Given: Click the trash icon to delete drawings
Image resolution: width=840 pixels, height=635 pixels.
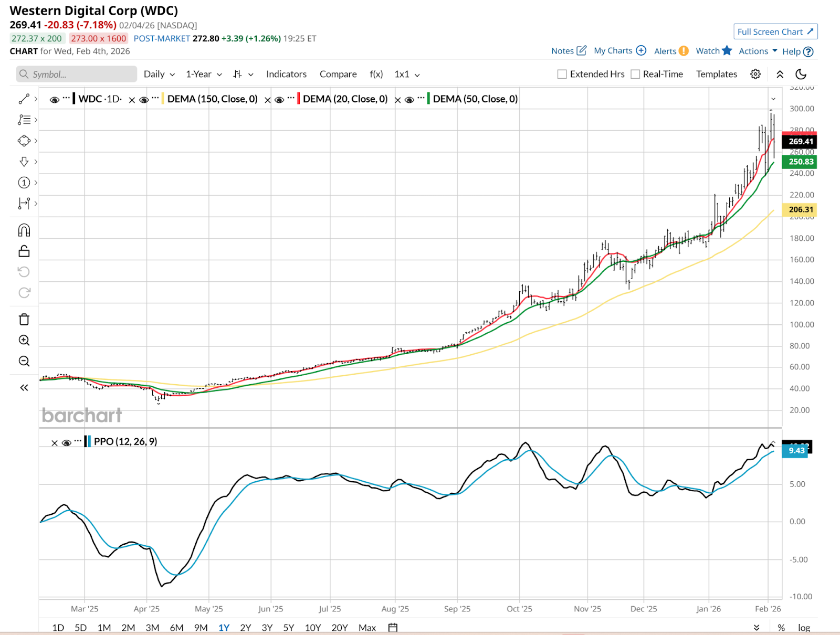Looking at the screenshot, I should coord(24,320).
